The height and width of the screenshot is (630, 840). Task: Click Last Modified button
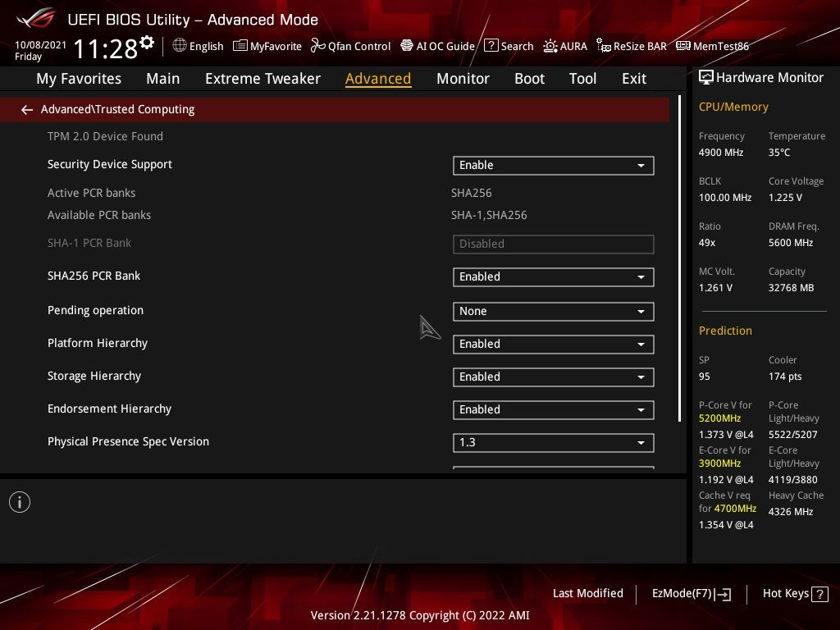click(587, 594)
